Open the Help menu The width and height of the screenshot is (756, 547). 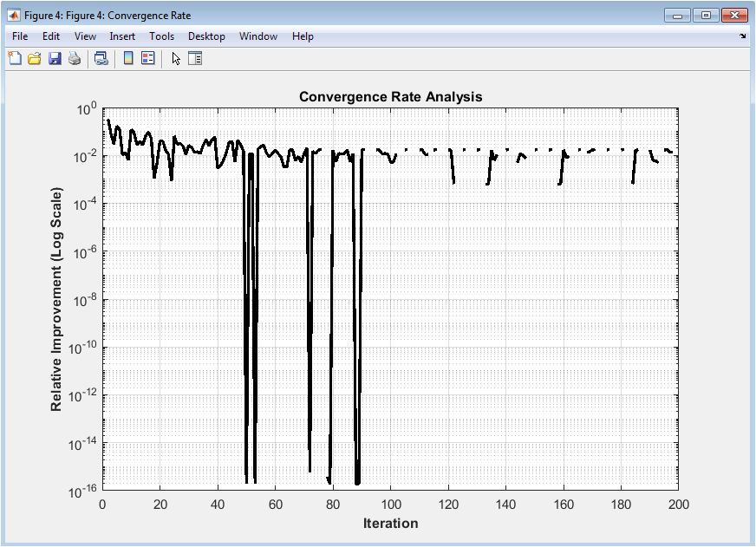(303, 36)
